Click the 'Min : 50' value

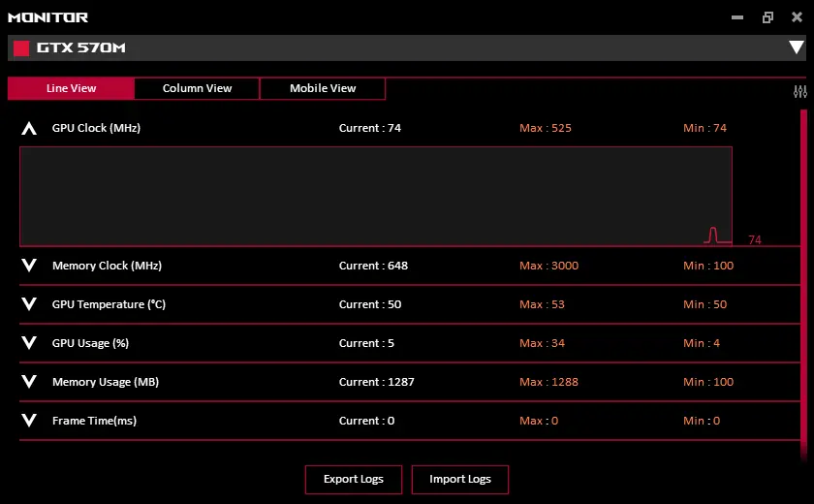tap(704, 304)
